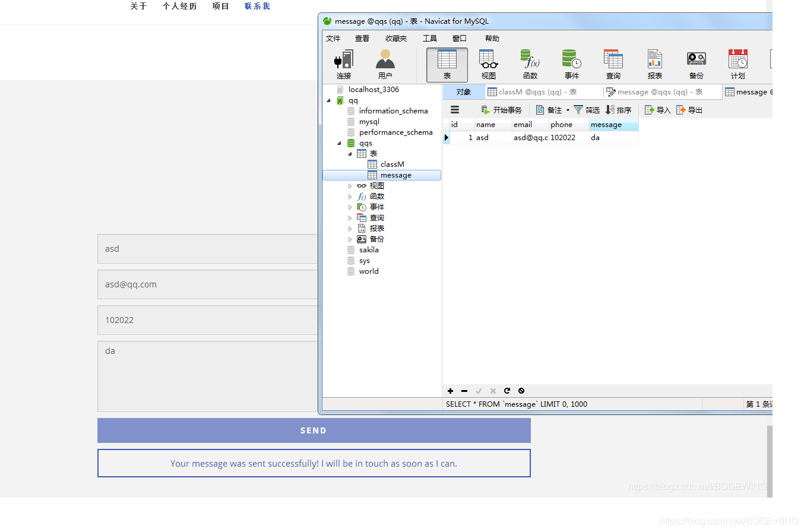The image size is (804, 532).
Task: Collapse the qq connection node
Action: [328, 101]
